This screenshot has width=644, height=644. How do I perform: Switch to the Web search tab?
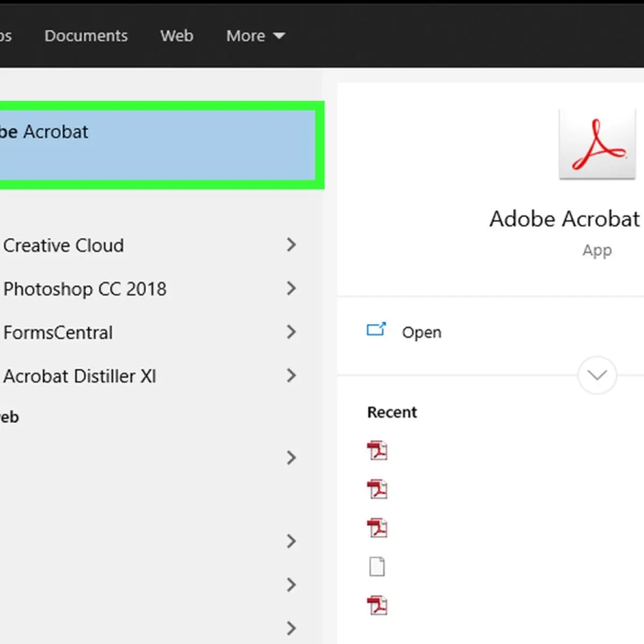177,36
